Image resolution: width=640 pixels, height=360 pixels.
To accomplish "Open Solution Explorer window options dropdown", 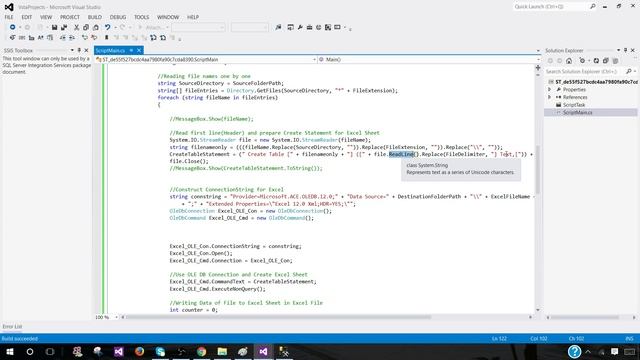I will point(618,50).
